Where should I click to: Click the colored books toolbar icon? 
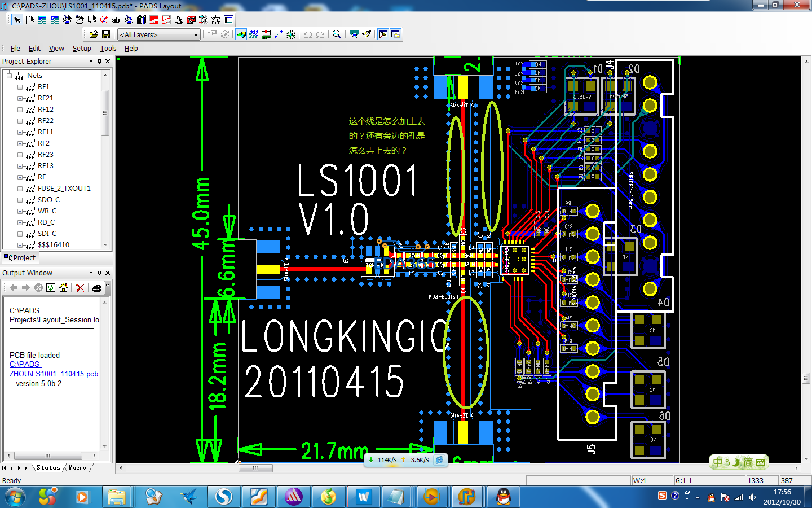(142, 20)
